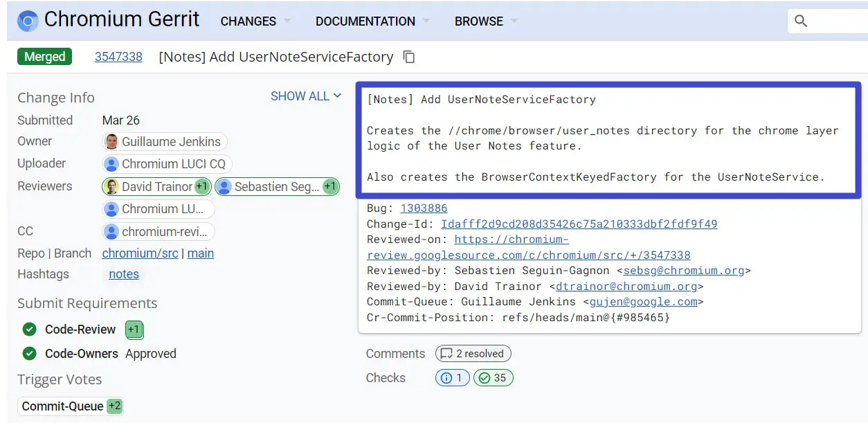Expand the DOCUMENTATION dropdown arrow
Image resolution: width=868 pixels, height=423 pixels.
coord(426,21)
